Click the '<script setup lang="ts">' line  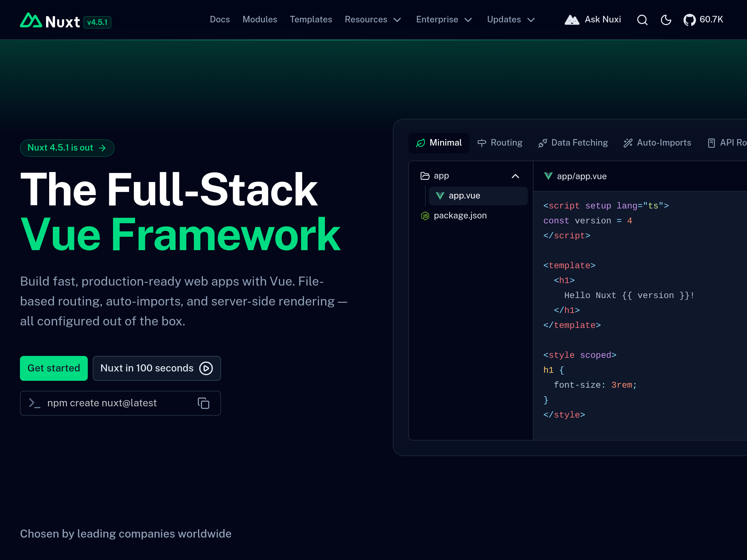pos(606,206)
